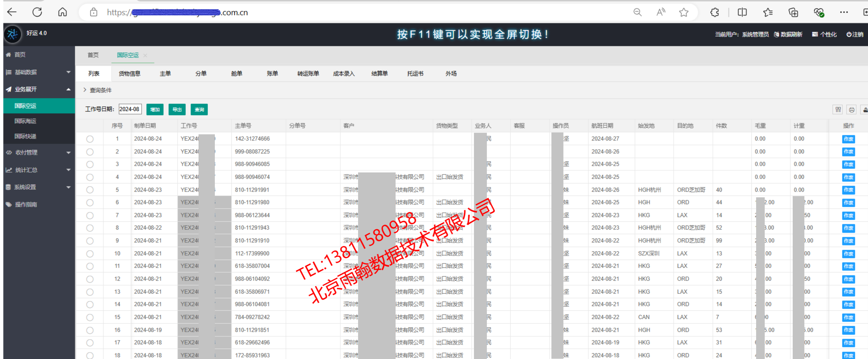Click the 查询 button
868x359 pixels.
(199, 109)
